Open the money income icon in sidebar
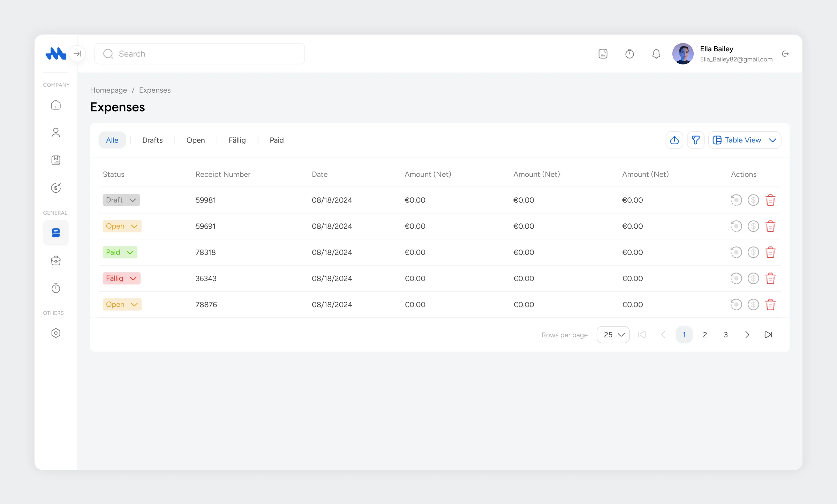The width and height of the screenshot is (837, 504). point(56,188)
